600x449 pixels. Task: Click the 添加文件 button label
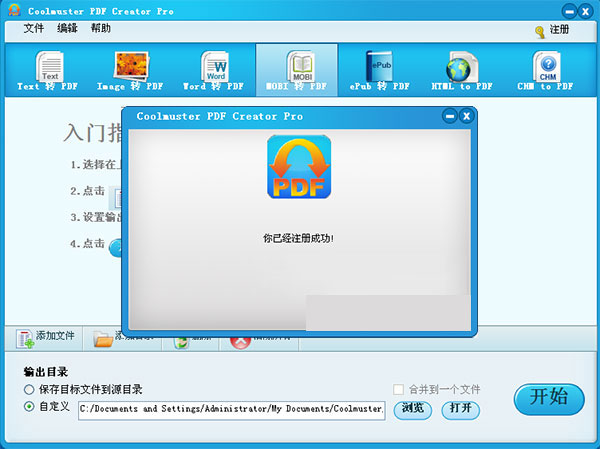click(55, 335)
